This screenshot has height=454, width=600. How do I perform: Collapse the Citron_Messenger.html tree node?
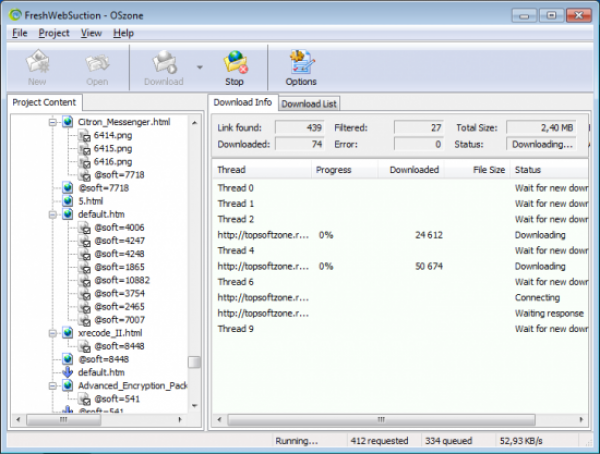click(x=53, y=121)
